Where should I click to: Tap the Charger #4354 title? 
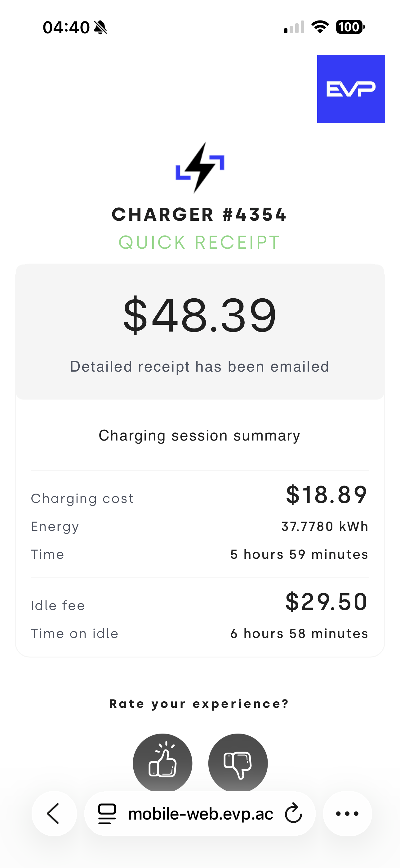coord(200,215)
